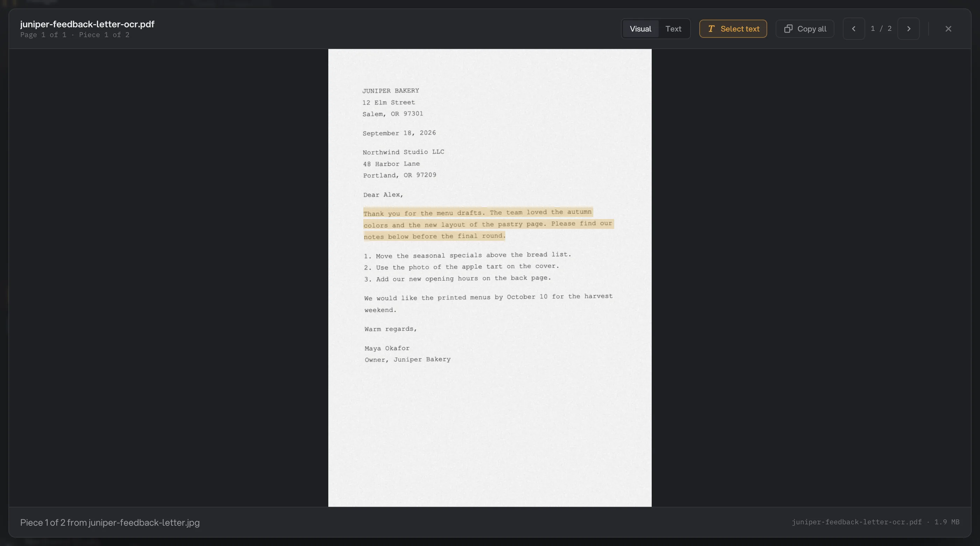Click the highlighted "notes below before the final round" line
Viewport: 980px width, 546px height.
point(434,236)
